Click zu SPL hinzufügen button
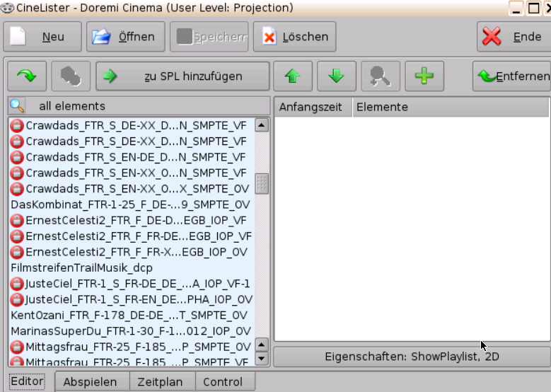Viewport: 551px width, 392px height. click(x=182, y=76)
